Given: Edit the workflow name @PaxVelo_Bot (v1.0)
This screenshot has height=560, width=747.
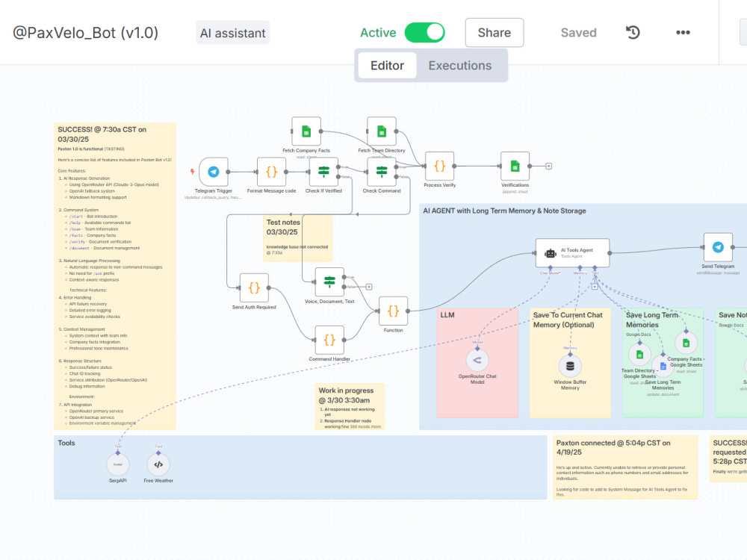Looking at the screenshot, I should click(x=85, y=33).
